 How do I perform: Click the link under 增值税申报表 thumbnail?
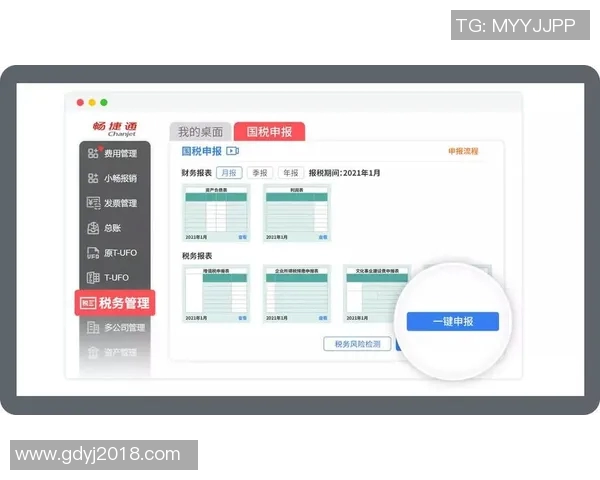(x=243, y=318)
